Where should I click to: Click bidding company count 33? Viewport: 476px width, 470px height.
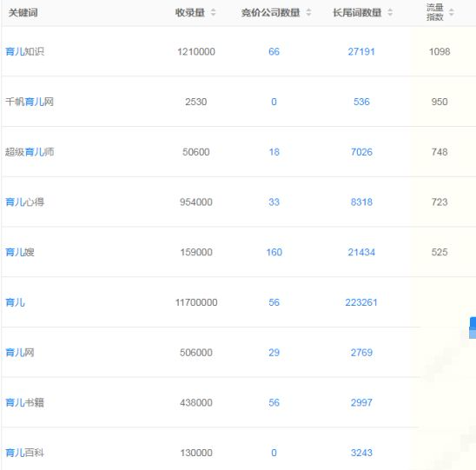274,202
